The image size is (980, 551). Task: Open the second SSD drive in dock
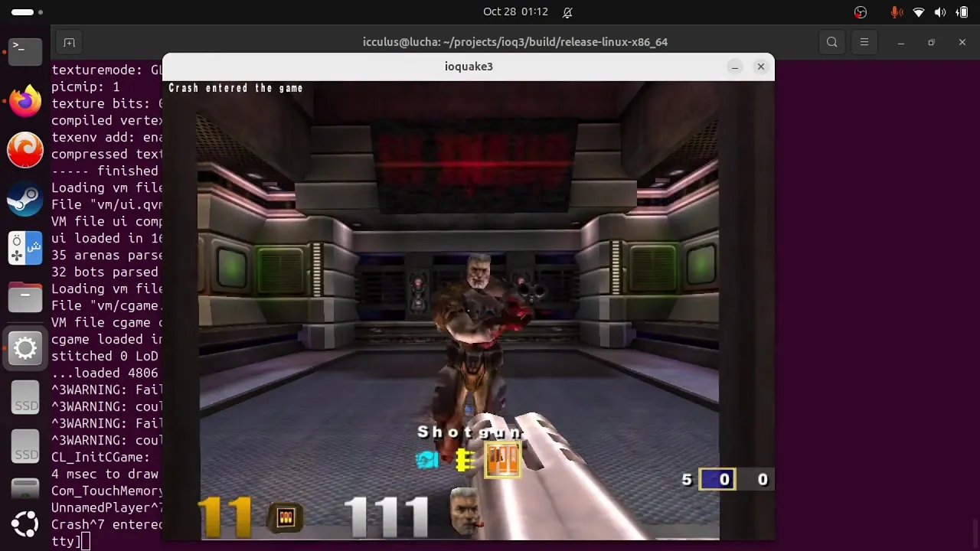(25, 447)
